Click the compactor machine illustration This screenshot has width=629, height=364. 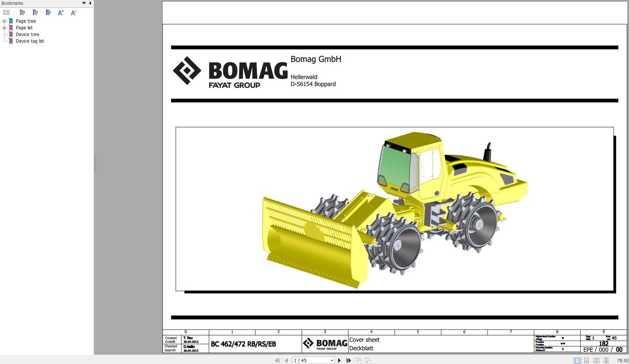[x=394, y=210]
